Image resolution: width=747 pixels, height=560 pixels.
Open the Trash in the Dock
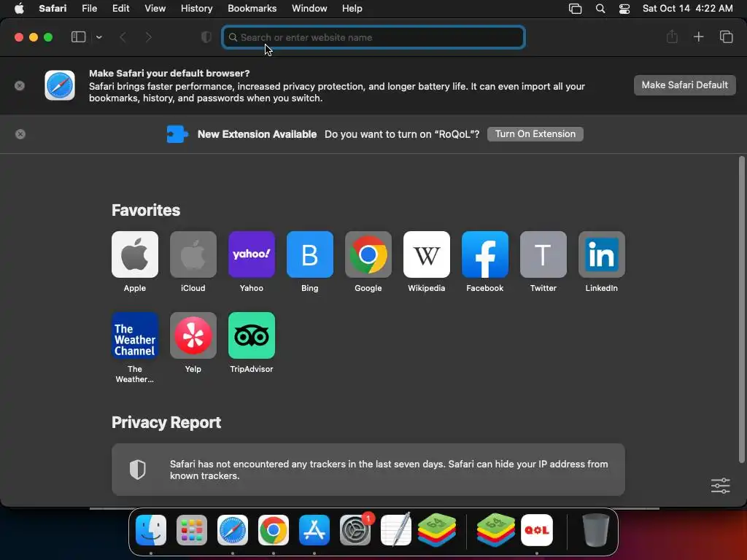(x=595, y=530)
